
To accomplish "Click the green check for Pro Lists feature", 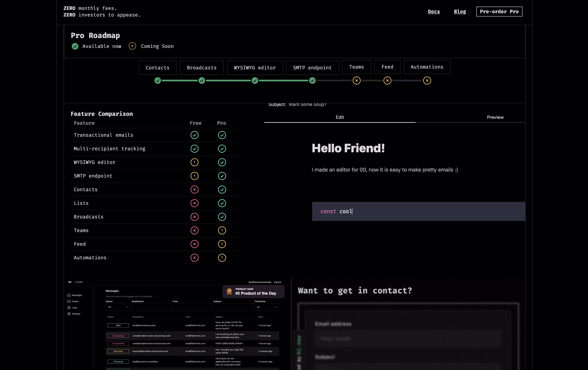I will (222, 203).
